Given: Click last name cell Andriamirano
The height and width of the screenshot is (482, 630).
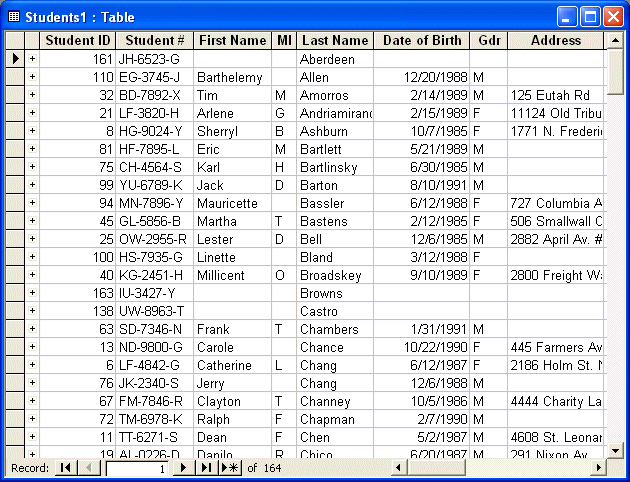Looking at the screenshot, I should point(335,113).
